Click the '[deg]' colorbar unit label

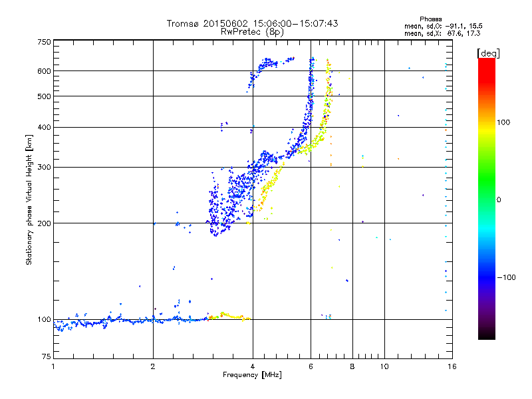point(488,54)
